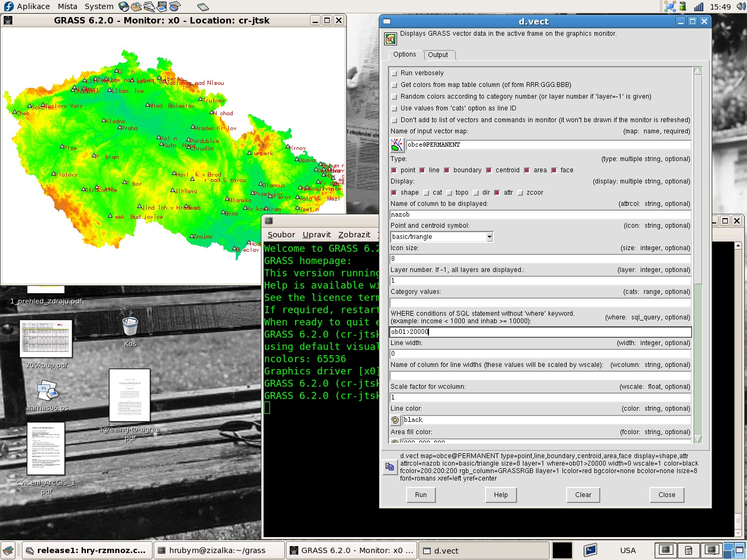This screenshot has height=560, width=747.
Task: Enable the zcoor display checkbox
Action: tap(520, 193)
